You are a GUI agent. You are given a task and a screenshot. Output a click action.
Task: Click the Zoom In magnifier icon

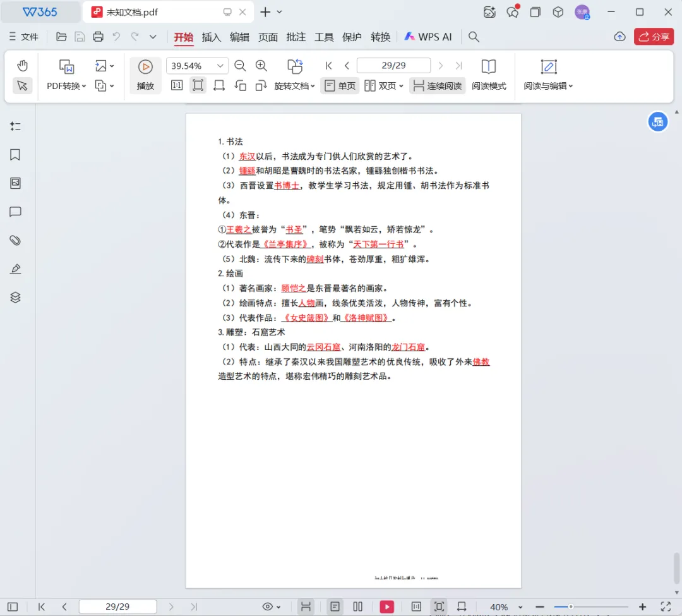(261, 65)
